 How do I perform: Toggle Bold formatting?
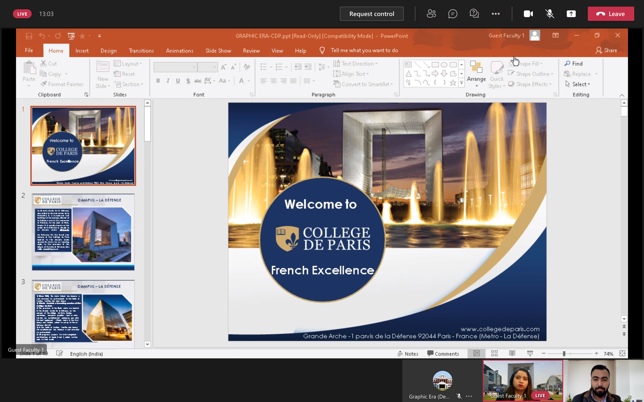pos(158,81)
